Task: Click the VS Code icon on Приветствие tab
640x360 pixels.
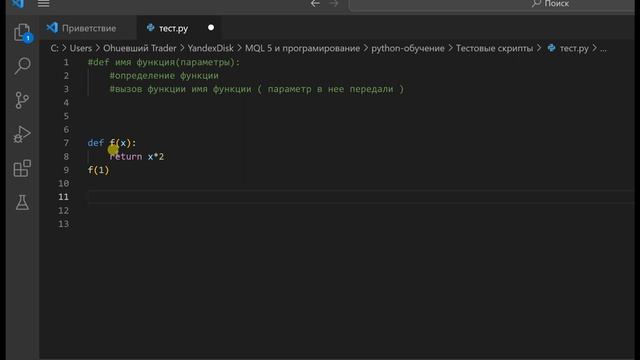Action: [x=52, y=28]
